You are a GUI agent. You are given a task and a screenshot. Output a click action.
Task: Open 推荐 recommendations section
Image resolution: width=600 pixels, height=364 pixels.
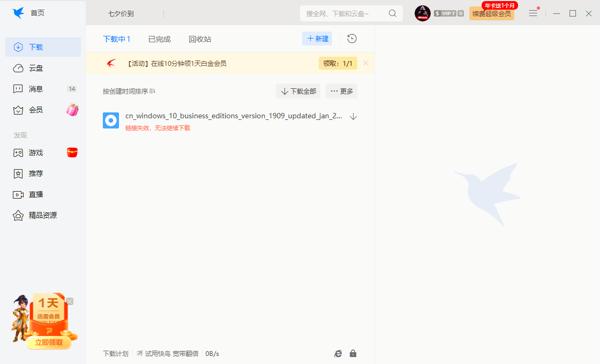coord(43,173)
